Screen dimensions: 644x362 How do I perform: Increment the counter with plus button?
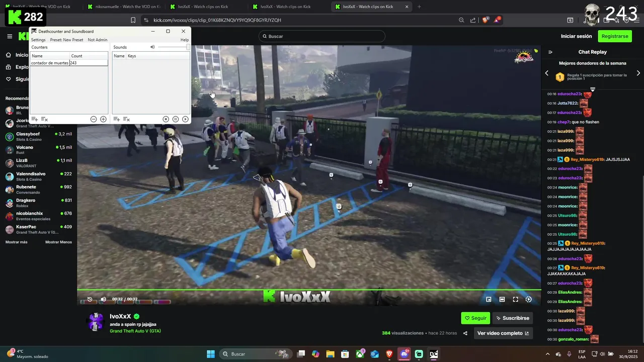click(x=103, y=119)
